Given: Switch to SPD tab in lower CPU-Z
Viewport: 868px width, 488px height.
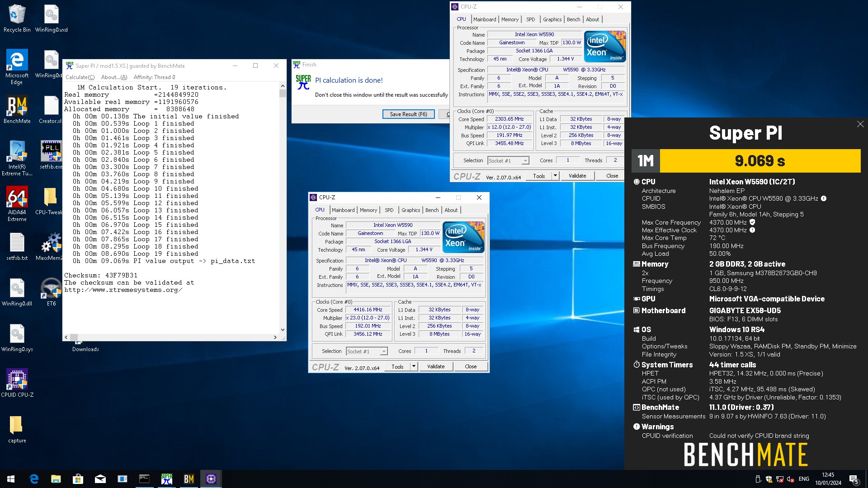Looking at the screenshot, I should (x=389, y=210).
